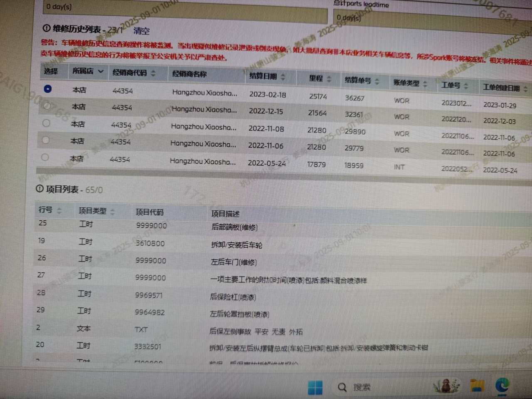The image size is (532, 399).
Task: Click the info icon beside 维修历史列表
Action: point(47,28)
